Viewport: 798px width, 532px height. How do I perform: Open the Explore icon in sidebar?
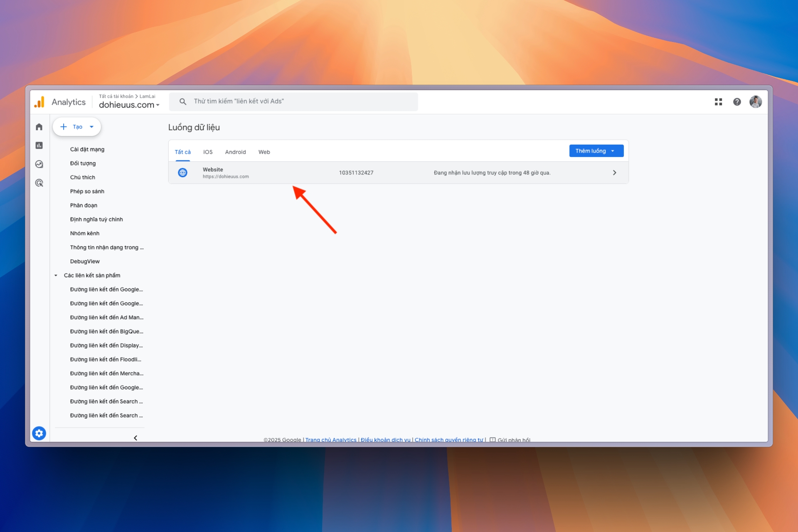point(39,164)
